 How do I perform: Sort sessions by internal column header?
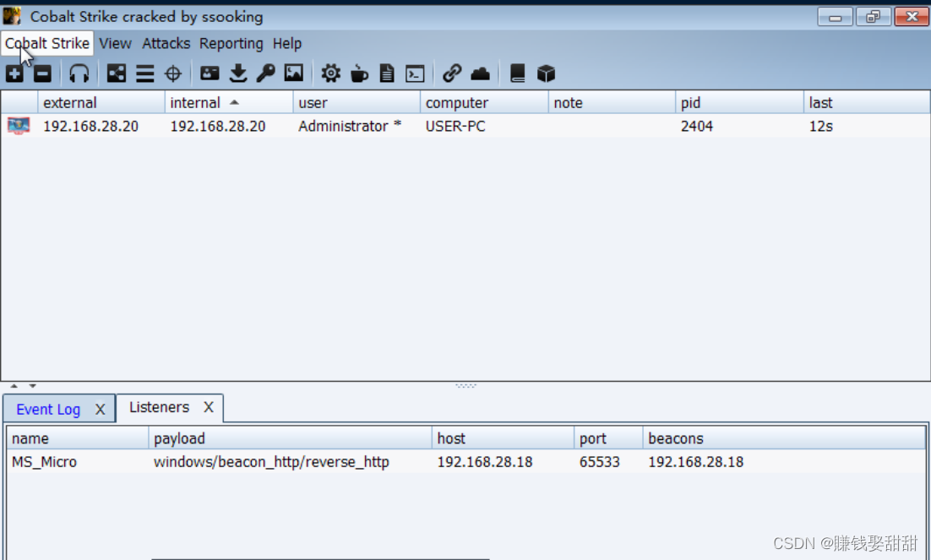pyautogui.click(x=229, y=103)
